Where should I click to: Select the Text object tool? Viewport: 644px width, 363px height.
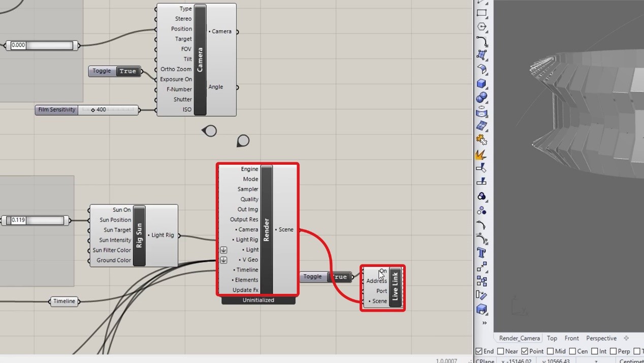[482, 253]
